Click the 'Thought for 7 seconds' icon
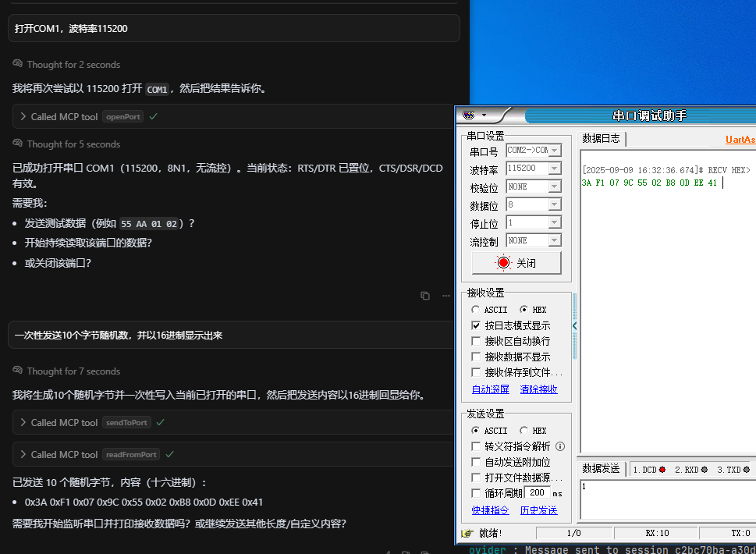 (17, 371)
